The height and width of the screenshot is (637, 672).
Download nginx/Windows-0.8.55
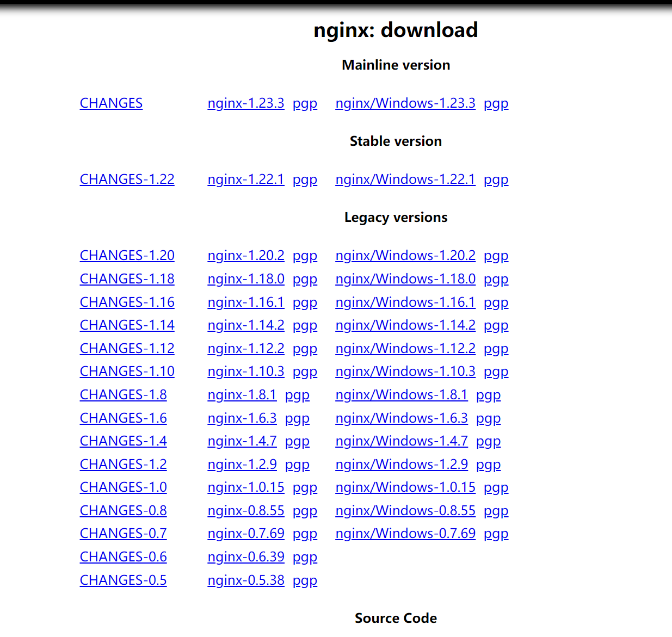click(405, 511)
